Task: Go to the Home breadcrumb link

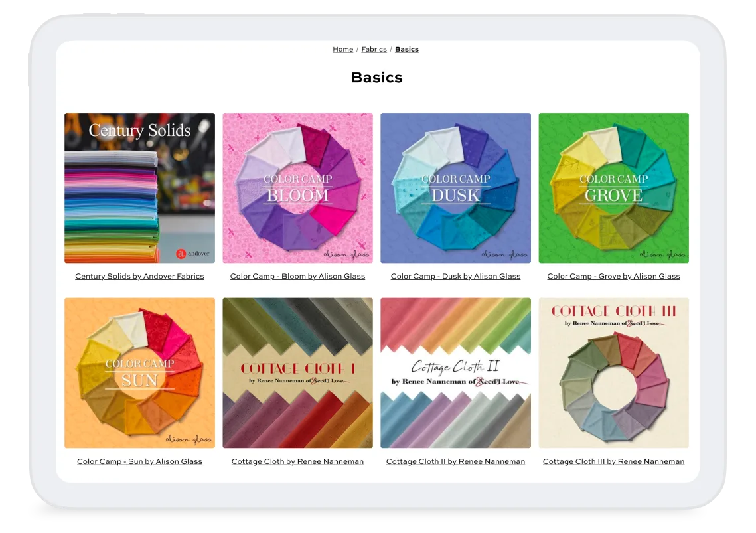Action: click(x=342, y=49)
